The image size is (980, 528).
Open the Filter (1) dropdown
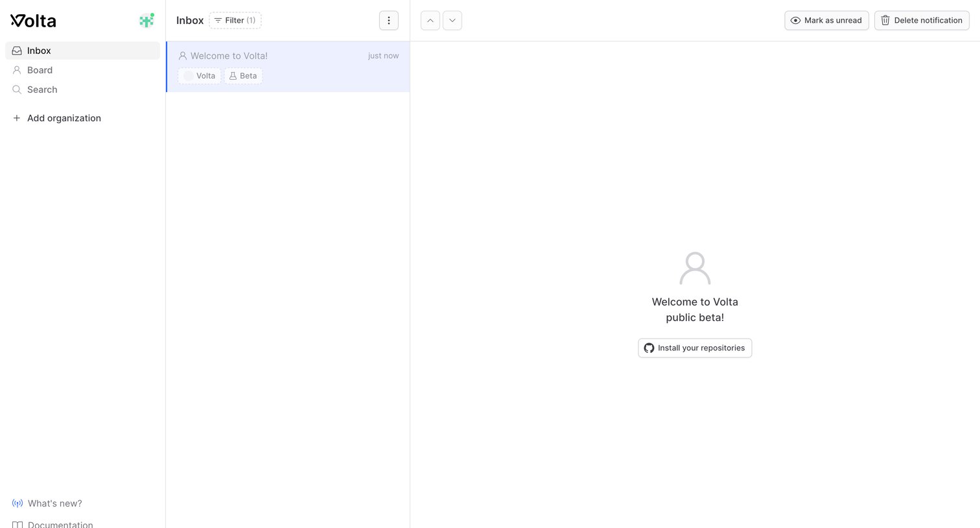(x=235, y=20)
